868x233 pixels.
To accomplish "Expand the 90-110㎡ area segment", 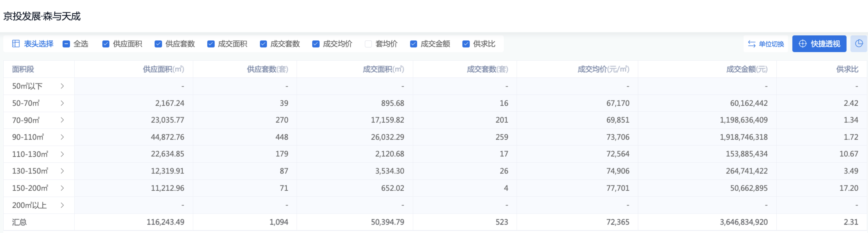I will [62, 137].
